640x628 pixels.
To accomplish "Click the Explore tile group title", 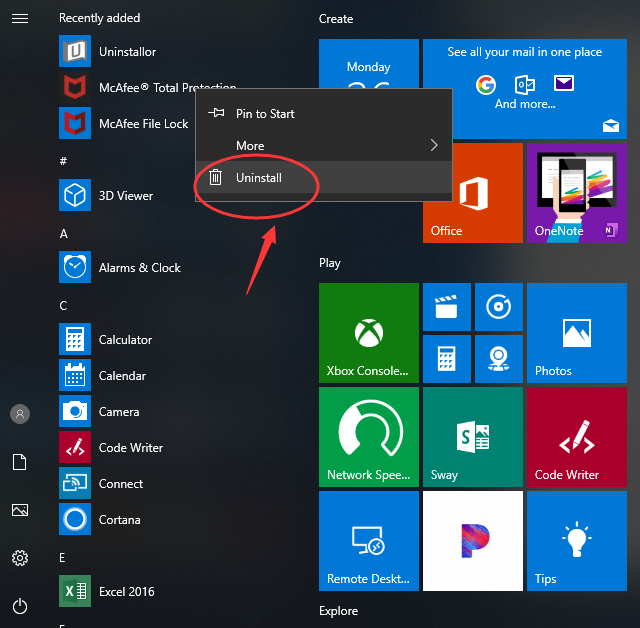I will click(x=338, y=611).
